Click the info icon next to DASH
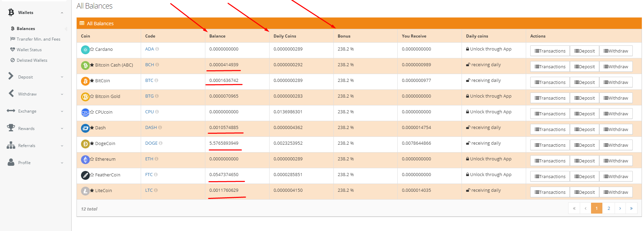644x231 pixels. [160, 128]
